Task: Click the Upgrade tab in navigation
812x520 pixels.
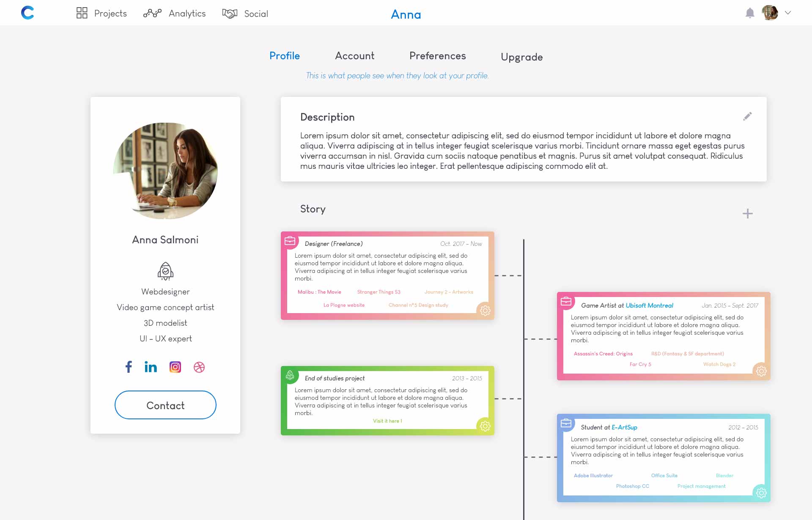Action: click(x=523, y=56)
